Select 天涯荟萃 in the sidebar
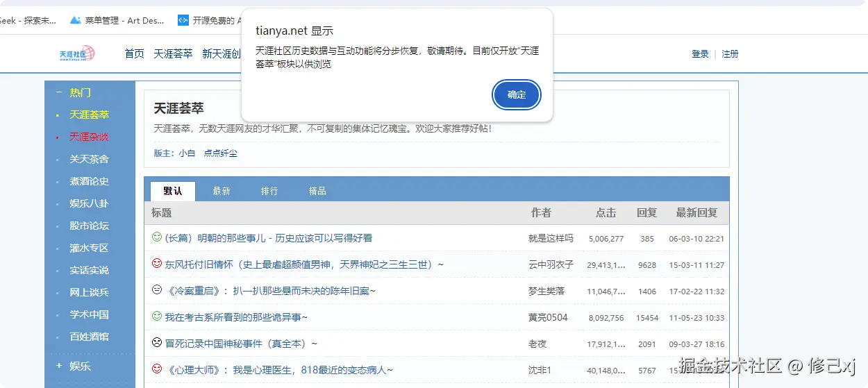This screenshot has width=868, height=388. click(x=89, y=115)
